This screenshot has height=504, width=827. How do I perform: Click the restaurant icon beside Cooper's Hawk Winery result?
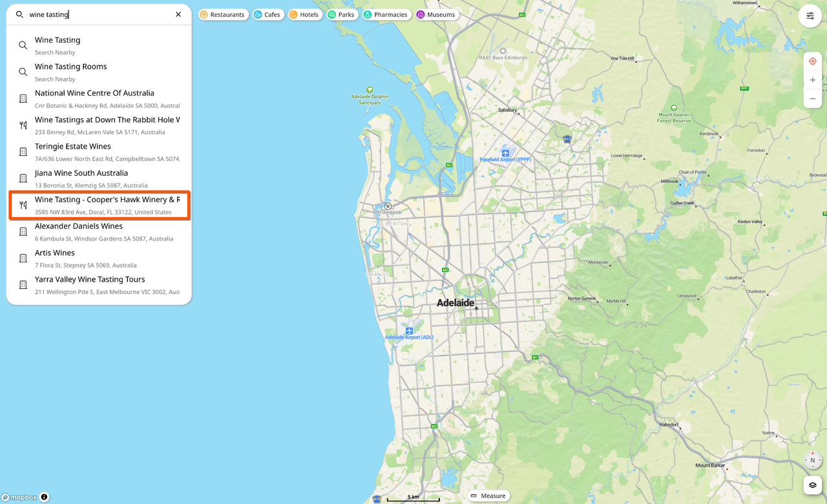coord(23,204)
